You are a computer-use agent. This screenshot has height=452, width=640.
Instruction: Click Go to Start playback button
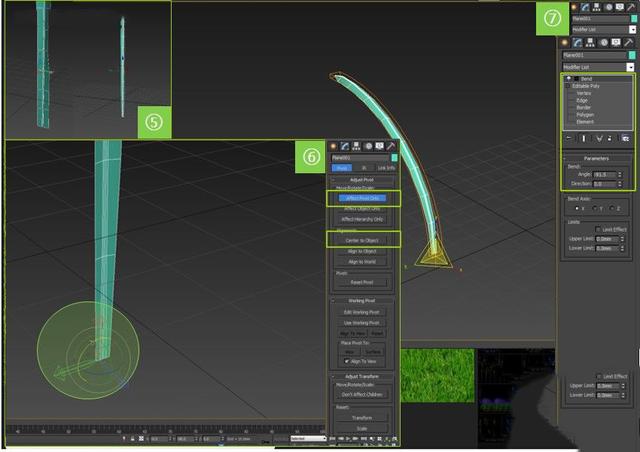[x=333, y=439]
